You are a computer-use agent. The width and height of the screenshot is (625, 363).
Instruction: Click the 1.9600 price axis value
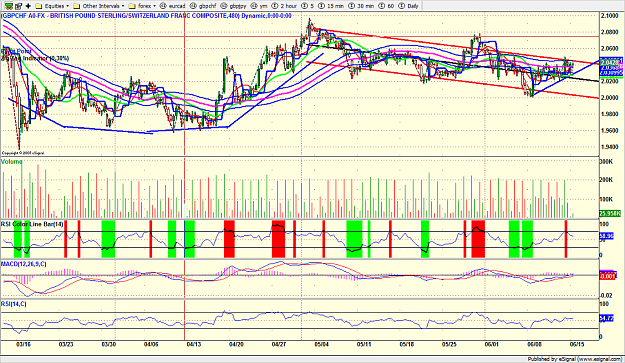[609, 130]
